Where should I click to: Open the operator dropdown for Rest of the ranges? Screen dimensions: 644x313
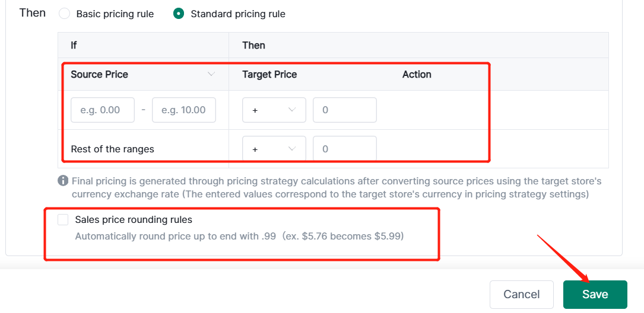click(x=274, y=149)
